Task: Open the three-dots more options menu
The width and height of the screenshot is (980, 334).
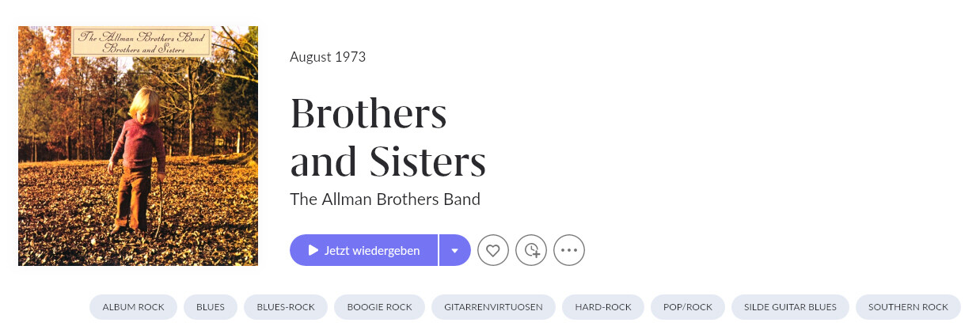Action: [x=569, y=250]
